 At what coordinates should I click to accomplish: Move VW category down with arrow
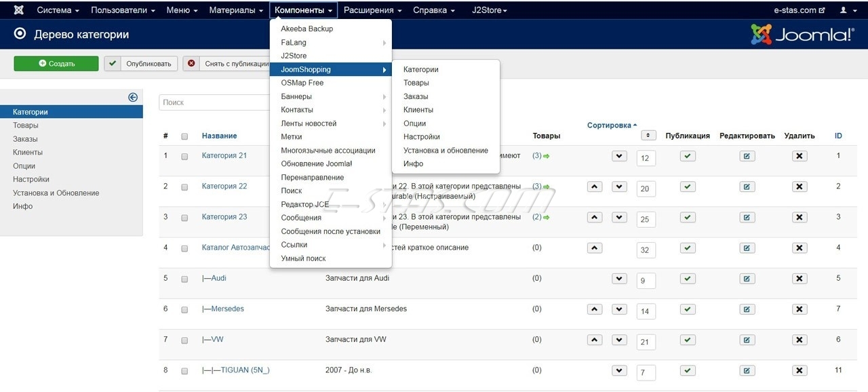click(x=619, y=340)
